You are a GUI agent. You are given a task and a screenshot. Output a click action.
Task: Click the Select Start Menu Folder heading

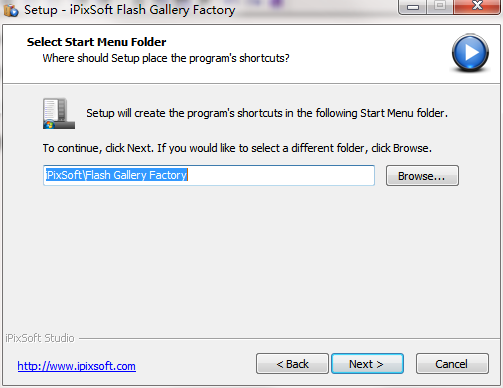click(x=97, y=42)
